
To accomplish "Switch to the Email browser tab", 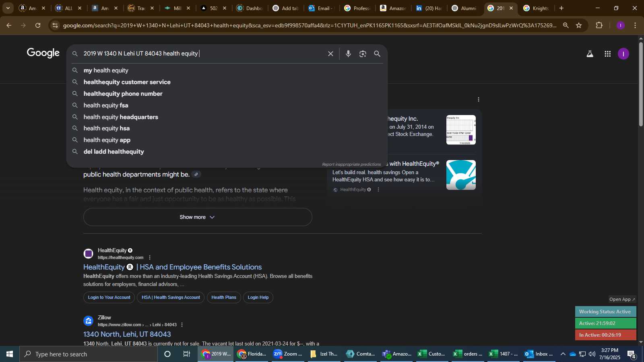I will [x=321, y=8].
